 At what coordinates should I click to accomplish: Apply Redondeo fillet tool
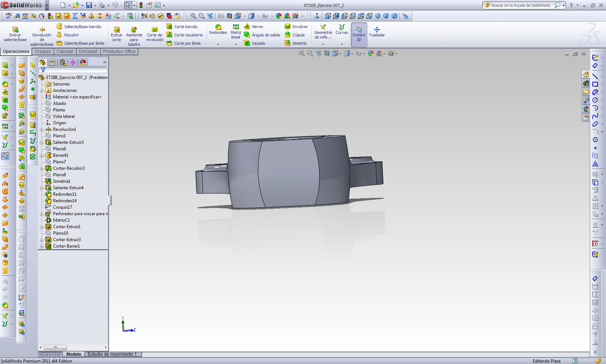tap(218, 30)
